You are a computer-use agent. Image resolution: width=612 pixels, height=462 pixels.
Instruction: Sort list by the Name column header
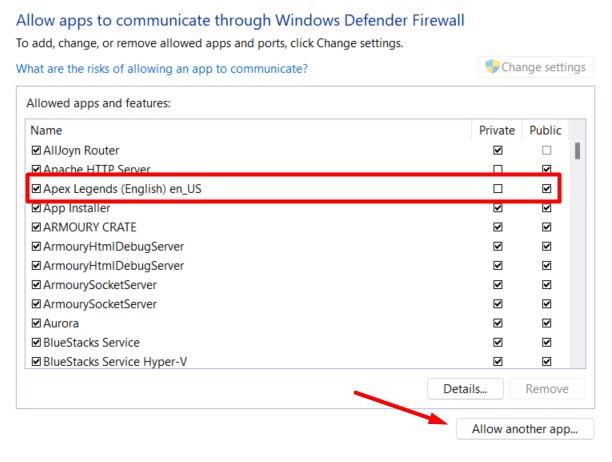(x=46, y=130)
